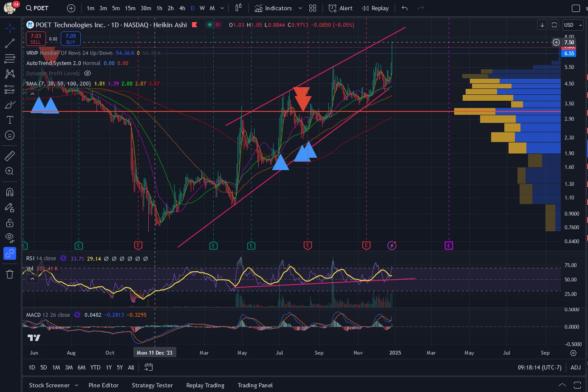Set date range to YTD
The width and height of the screenshot is (588, 392).
96,367
